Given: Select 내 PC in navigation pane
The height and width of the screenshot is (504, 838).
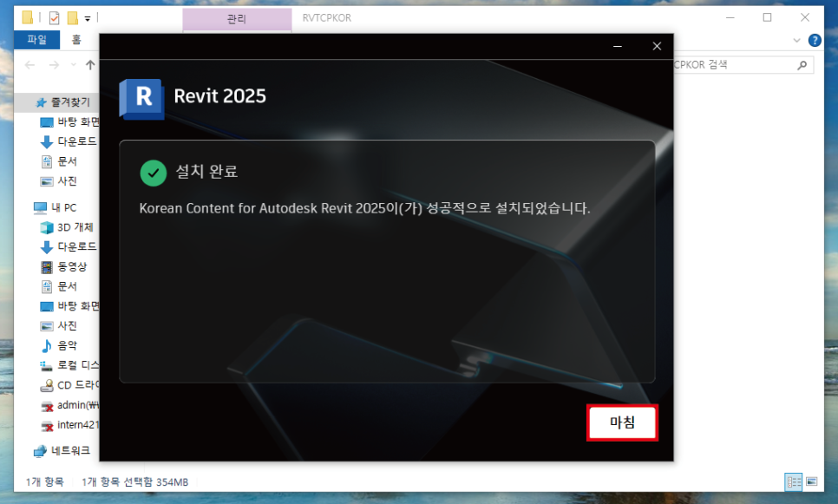Looking at the screenshot, I should click(55, 207).
